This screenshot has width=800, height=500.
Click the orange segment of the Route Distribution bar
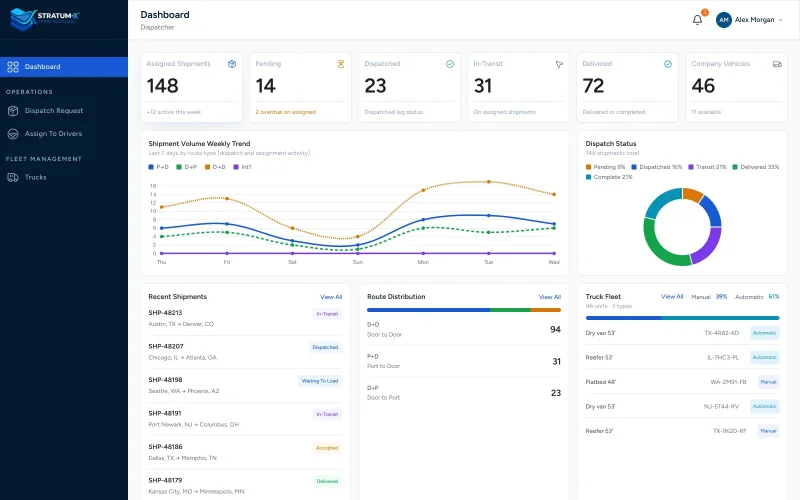point(546,310)
